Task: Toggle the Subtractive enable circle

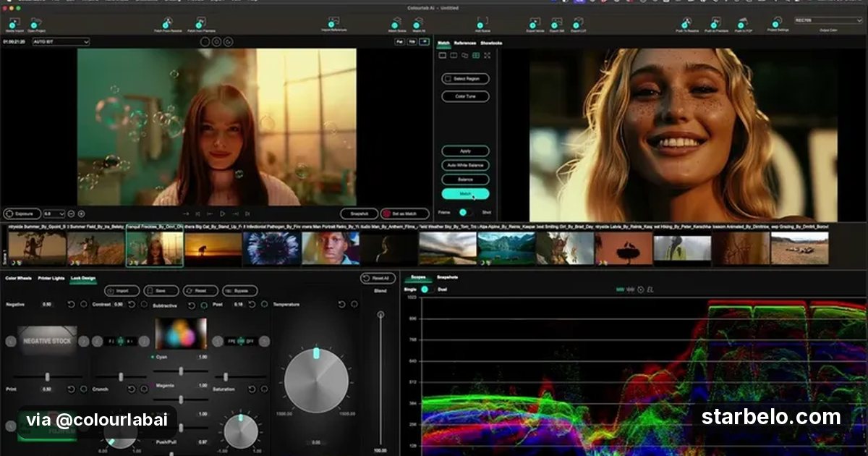Action: pos(205,305)
